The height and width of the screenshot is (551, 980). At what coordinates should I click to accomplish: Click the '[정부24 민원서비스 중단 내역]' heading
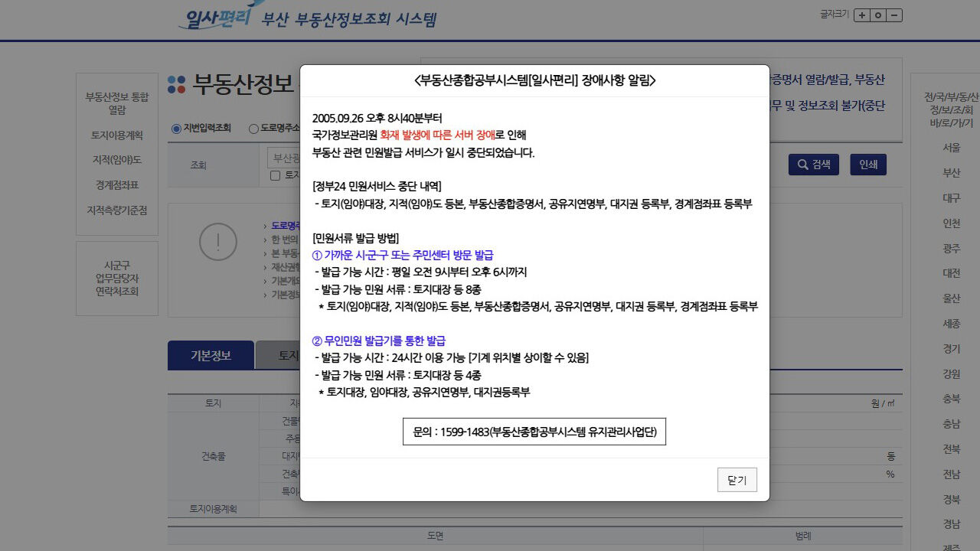click(377, 187)
